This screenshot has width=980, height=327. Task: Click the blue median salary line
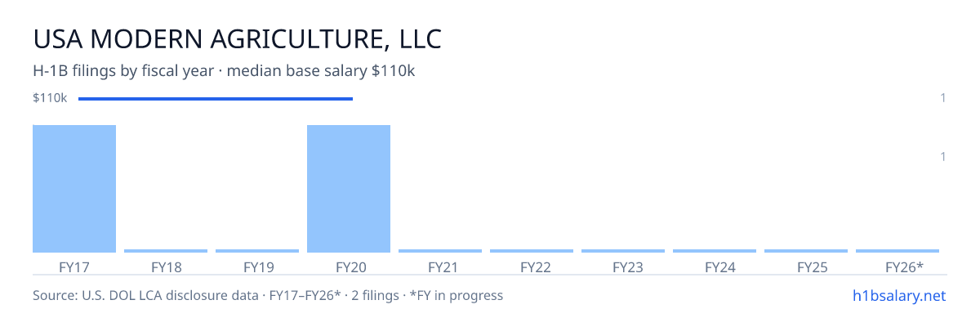point(216,99)
